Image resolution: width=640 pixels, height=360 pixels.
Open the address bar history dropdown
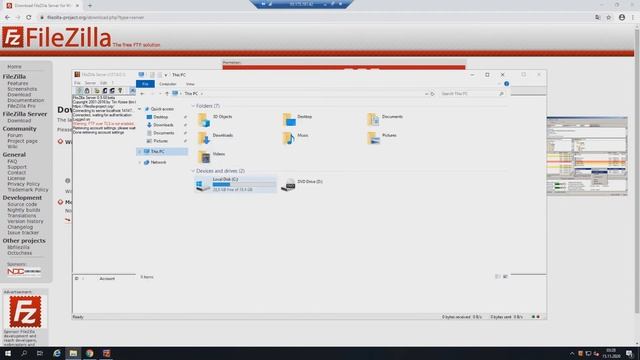pos(426,94)
